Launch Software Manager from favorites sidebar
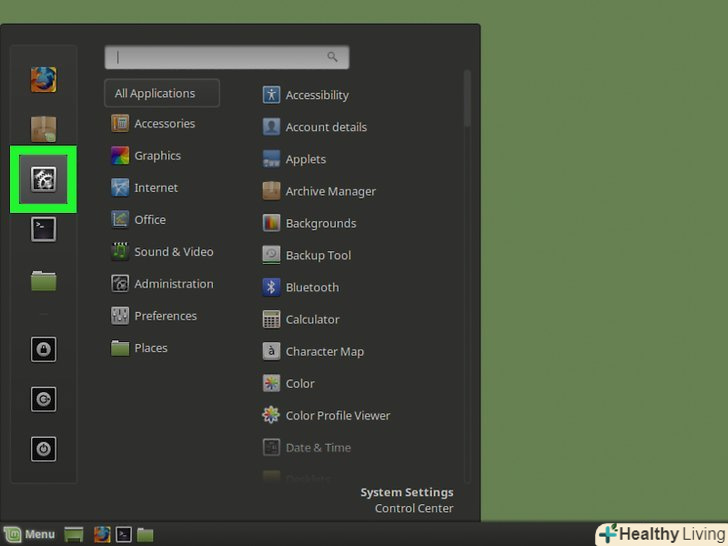 43,129
